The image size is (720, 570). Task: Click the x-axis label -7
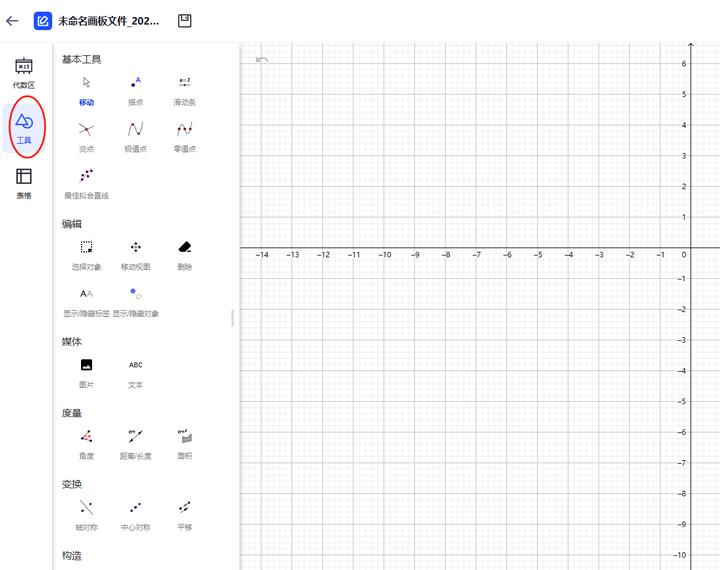[x=477, y=254]
